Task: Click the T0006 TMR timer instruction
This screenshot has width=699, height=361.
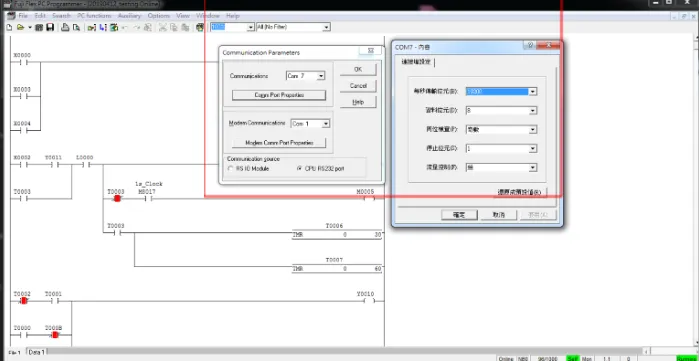Action: point(337,235)
